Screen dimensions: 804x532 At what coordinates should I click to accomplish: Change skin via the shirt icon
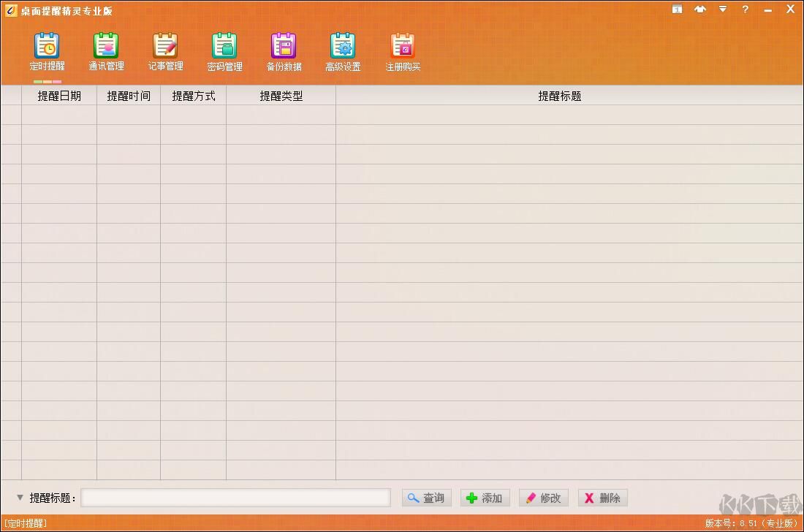pyautogui.click(x=699, y=9)
